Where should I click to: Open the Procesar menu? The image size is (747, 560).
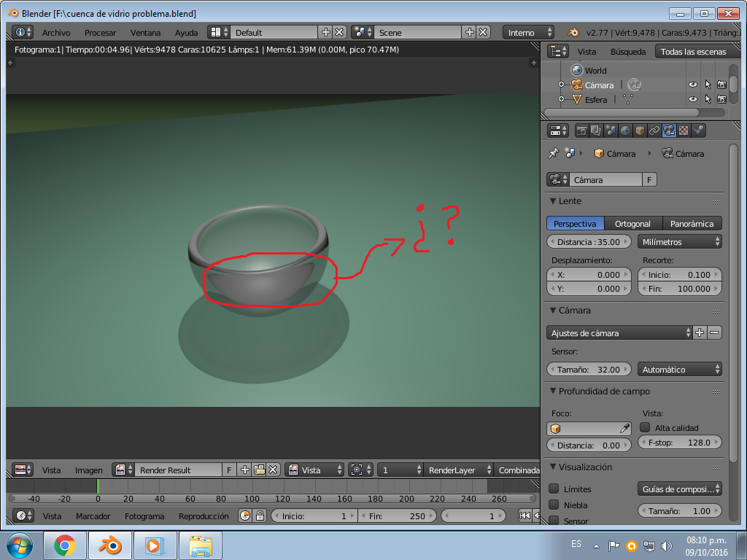[x=100, y=32]
